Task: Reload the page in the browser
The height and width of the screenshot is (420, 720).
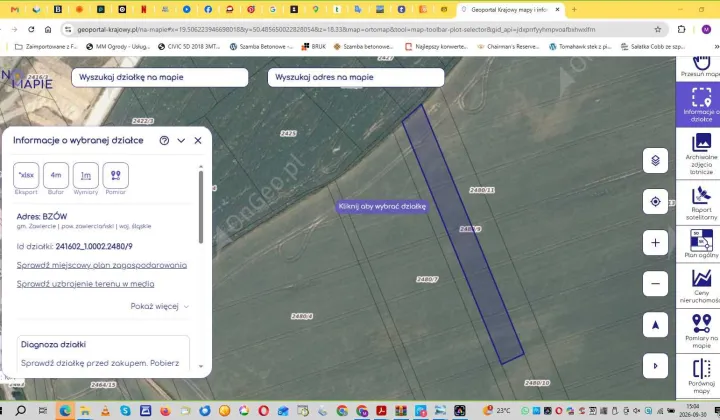Action: (31, 29)
